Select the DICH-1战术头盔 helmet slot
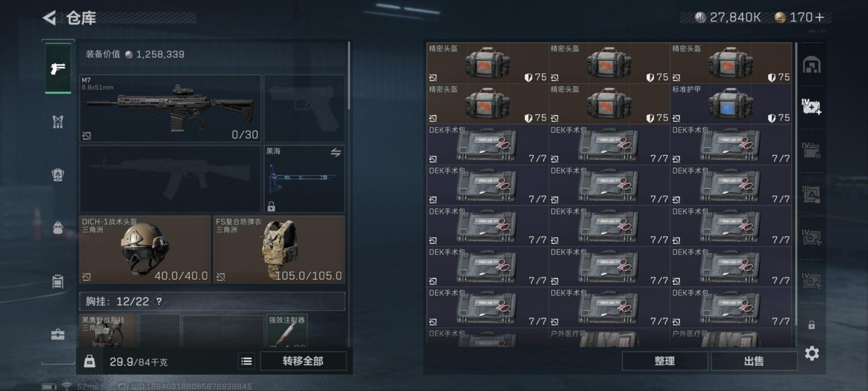Screen dimensions: 868x391 coord(145,249)
